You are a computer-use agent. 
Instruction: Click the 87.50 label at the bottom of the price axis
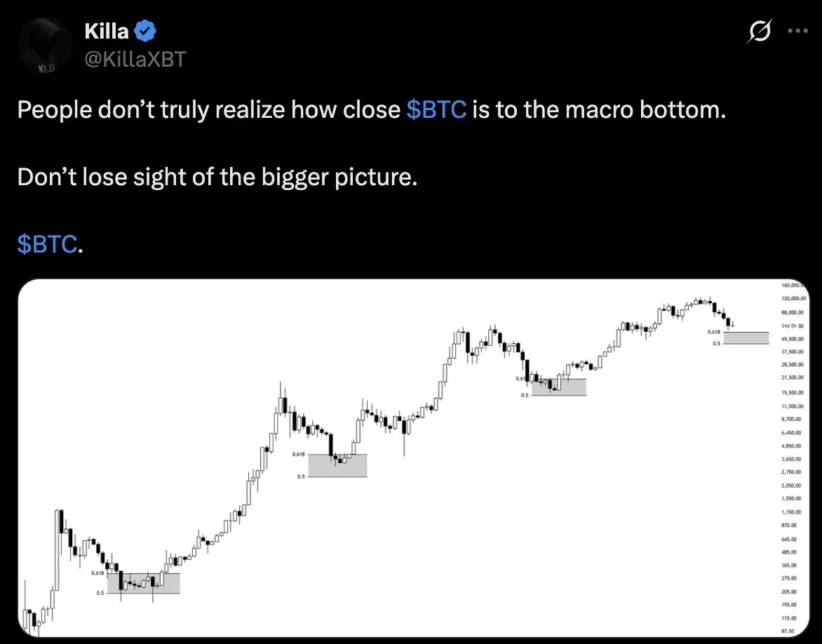[788, 631]
